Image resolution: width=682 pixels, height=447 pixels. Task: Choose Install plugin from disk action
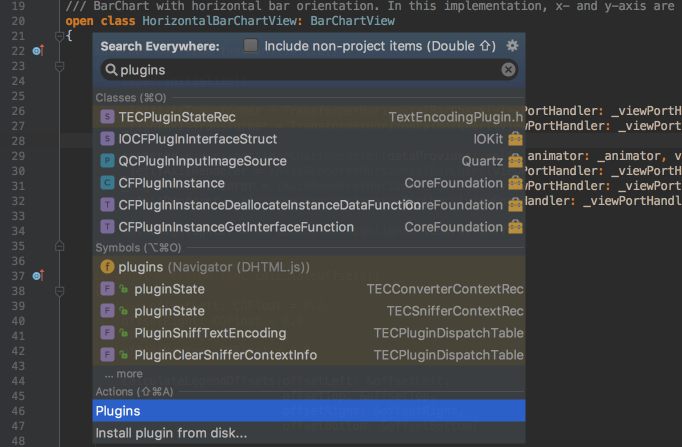[x=309, y=433]
